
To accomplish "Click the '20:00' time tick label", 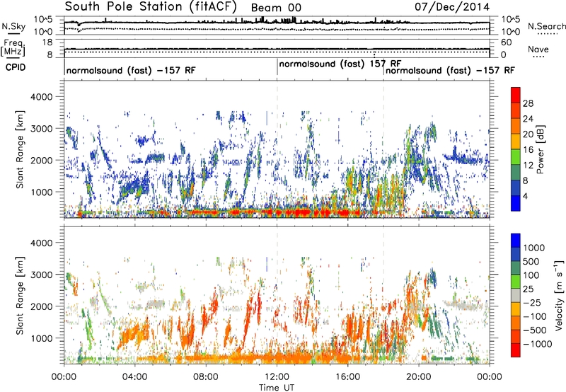I will [x=418, y=377].
